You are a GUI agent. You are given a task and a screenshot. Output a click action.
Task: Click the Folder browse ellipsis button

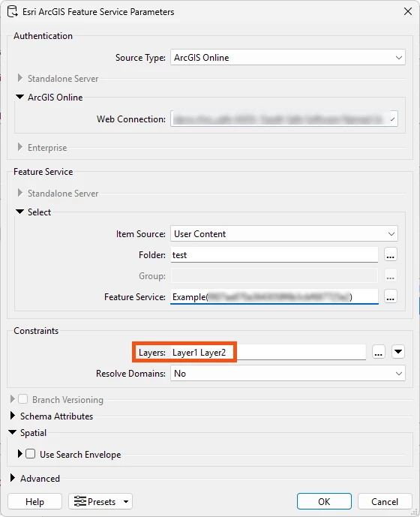390,255
